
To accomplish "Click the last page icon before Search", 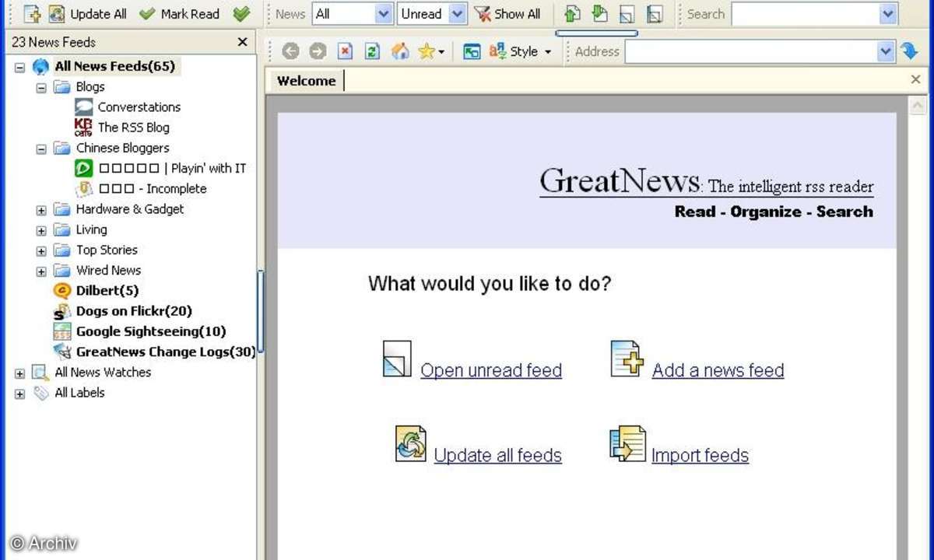I will 655,13.
